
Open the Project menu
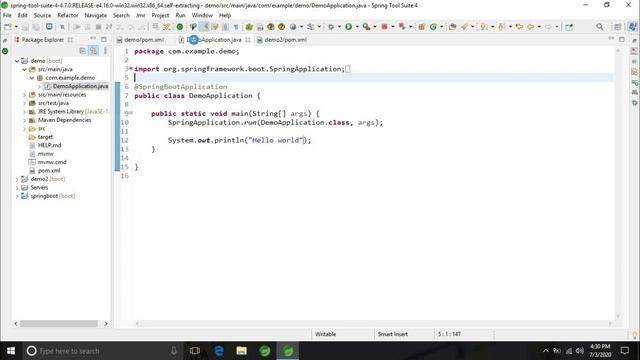[160, 15]
